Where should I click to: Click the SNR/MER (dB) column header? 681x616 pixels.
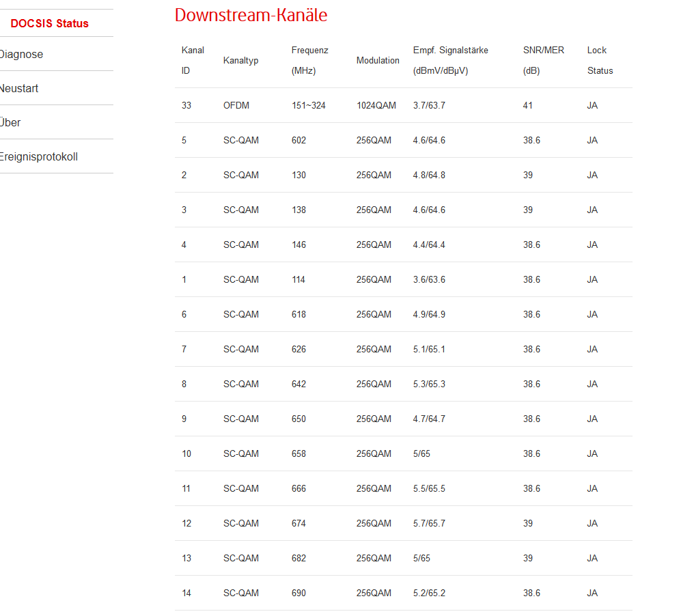click(543, 60)
